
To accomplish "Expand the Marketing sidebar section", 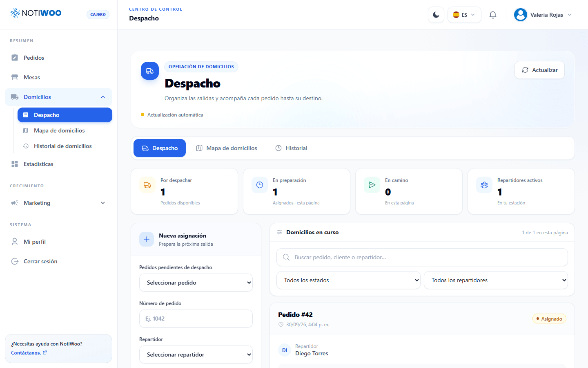I will pos(58,203).
